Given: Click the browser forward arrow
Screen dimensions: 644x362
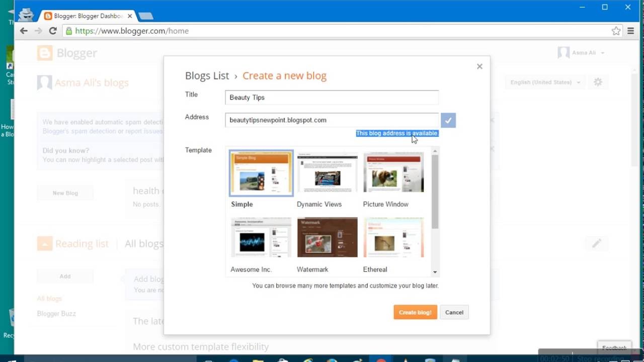Looking at the screenshot, I should pyautogui.click(x=38, y=31).
